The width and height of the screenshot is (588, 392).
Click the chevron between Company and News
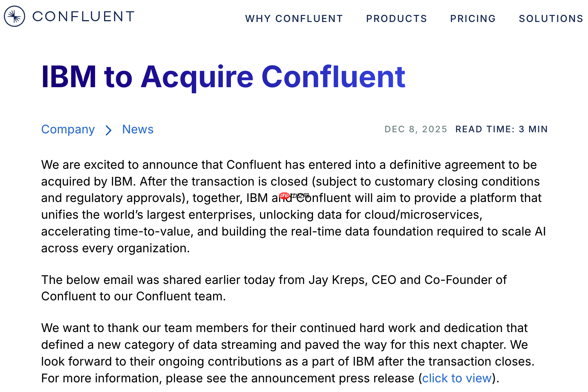tap(108, 130)
